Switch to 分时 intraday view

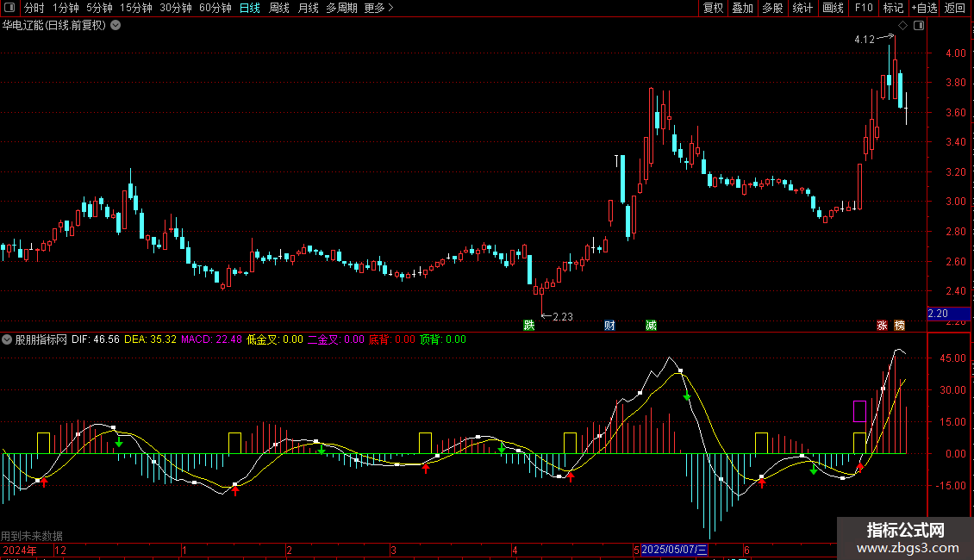pyautogui.click(x=34, y=8)
